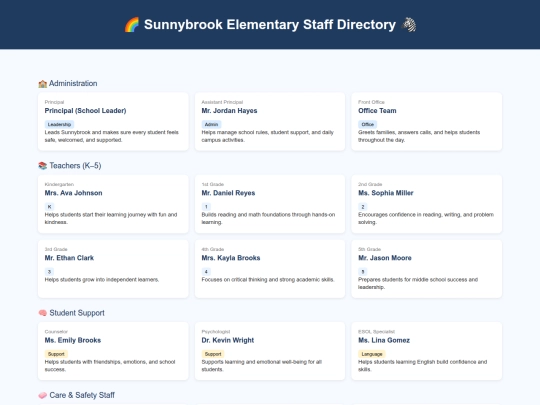The height and width of the screenshot is (405, 540).
Task: Click the name Dr. Kevin Wright
Action: click(x=228, y=340)
